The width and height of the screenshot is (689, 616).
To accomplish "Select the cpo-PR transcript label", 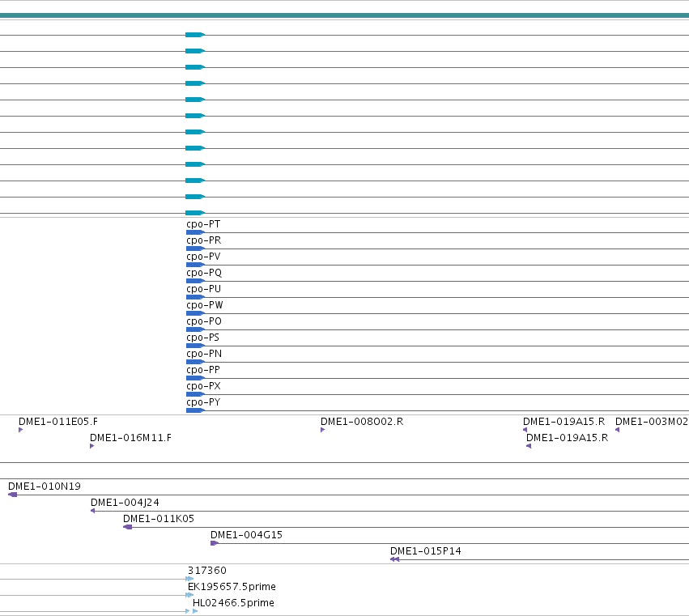I will click(x=203, y=240).
